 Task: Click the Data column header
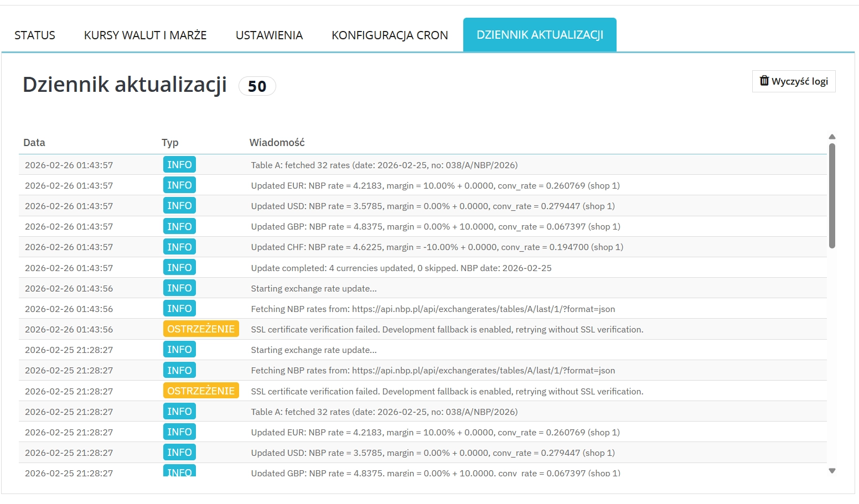34,143
